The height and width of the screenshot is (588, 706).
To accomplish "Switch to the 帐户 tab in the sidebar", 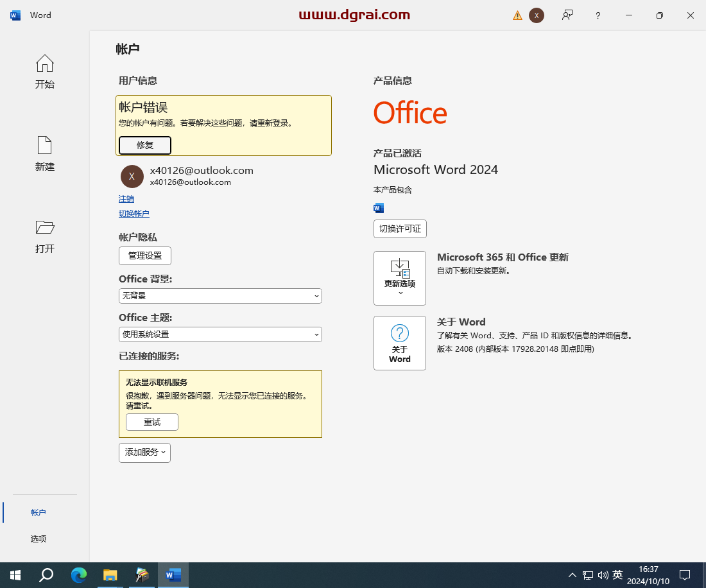I will [x=38, y=512].
